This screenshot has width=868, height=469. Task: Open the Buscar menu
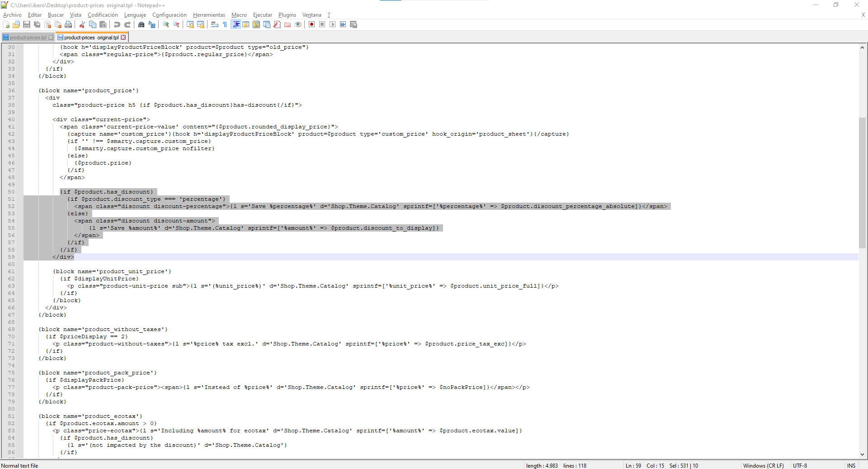(x=56, y=15)
